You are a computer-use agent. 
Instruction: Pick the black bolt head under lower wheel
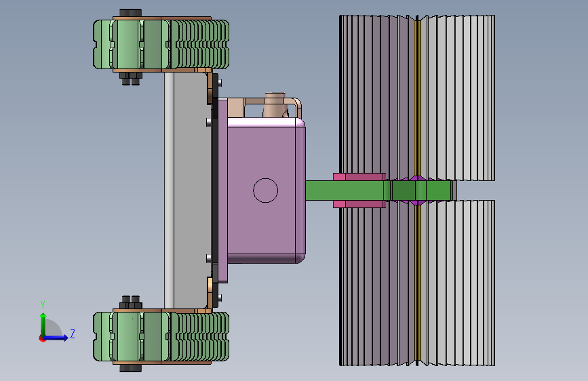pos(130,368)
